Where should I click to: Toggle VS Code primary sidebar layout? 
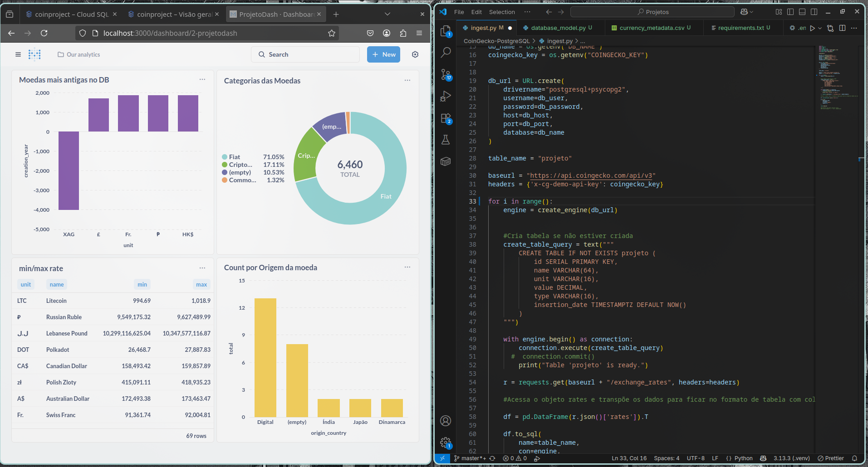790,12
